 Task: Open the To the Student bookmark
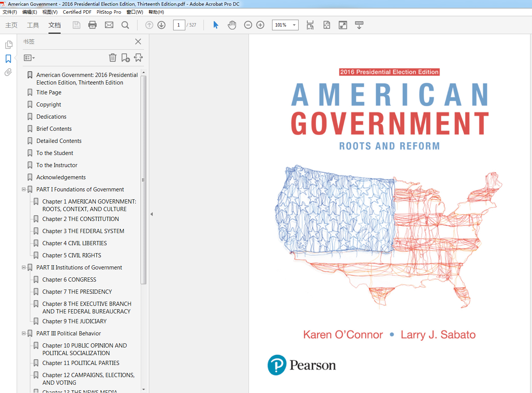(x=55, y=153)
